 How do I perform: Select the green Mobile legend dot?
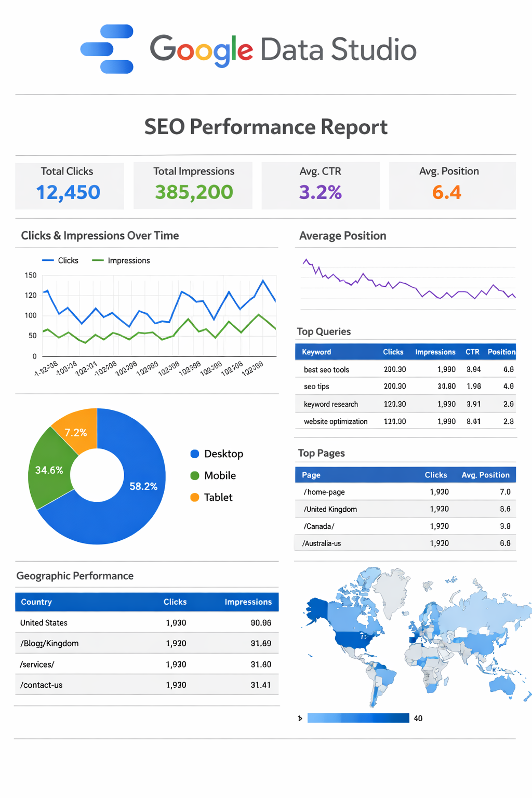coord(195,475)
